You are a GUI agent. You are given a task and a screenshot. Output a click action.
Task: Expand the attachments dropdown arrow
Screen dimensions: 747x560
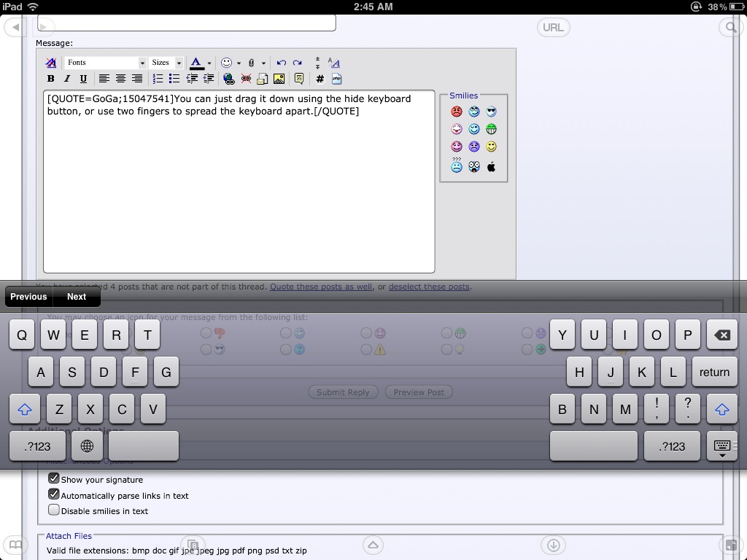263,63
